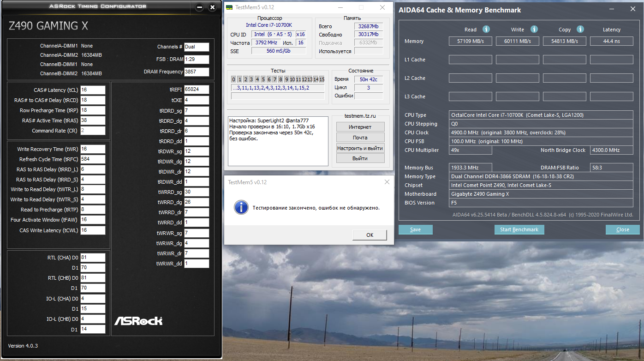Click the ASRock logo in Timing Configurator

138,320
